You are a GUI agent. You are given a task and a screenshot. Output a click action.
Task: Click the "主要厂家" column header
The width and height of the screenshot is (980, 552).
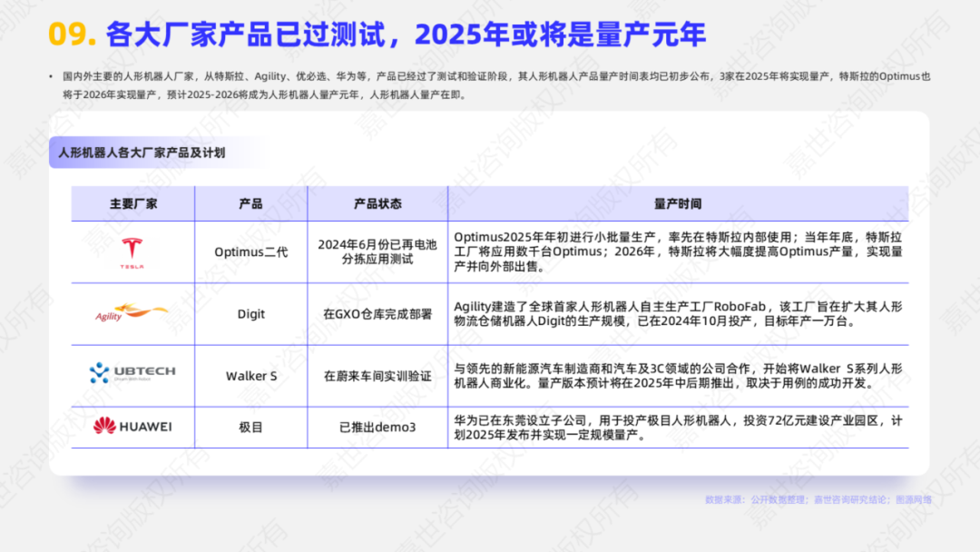133,203
